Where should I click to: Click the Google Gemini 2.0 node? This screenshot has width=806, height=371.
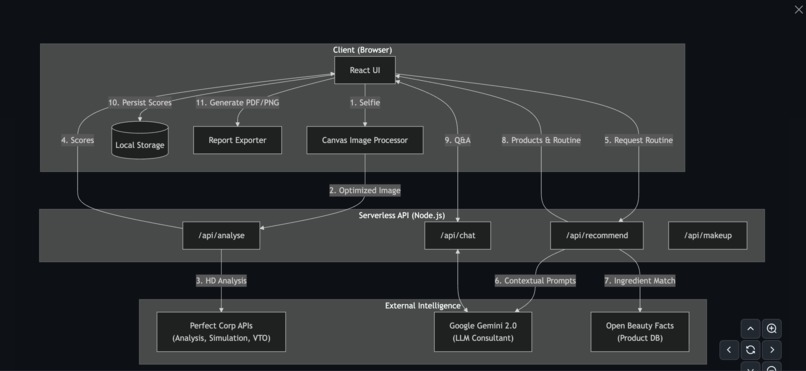point(483,332)
